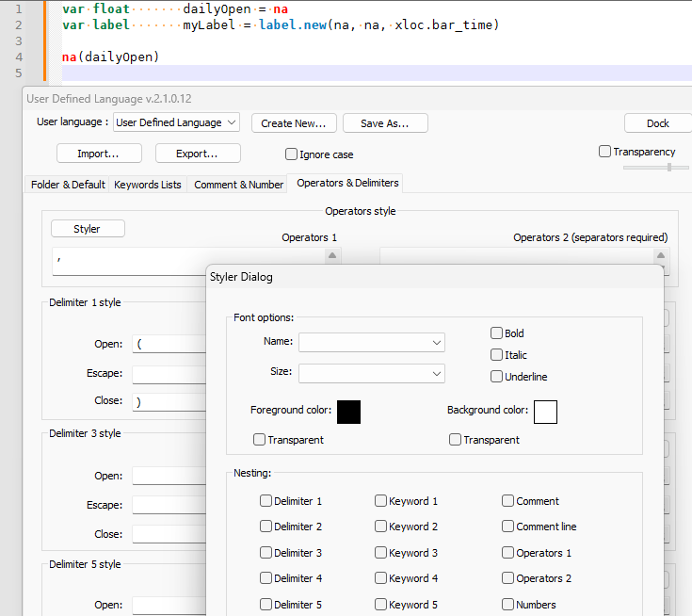Toggle the Ignore case checkbox
Screen dimensions: 692x616
tap(291, 154)
